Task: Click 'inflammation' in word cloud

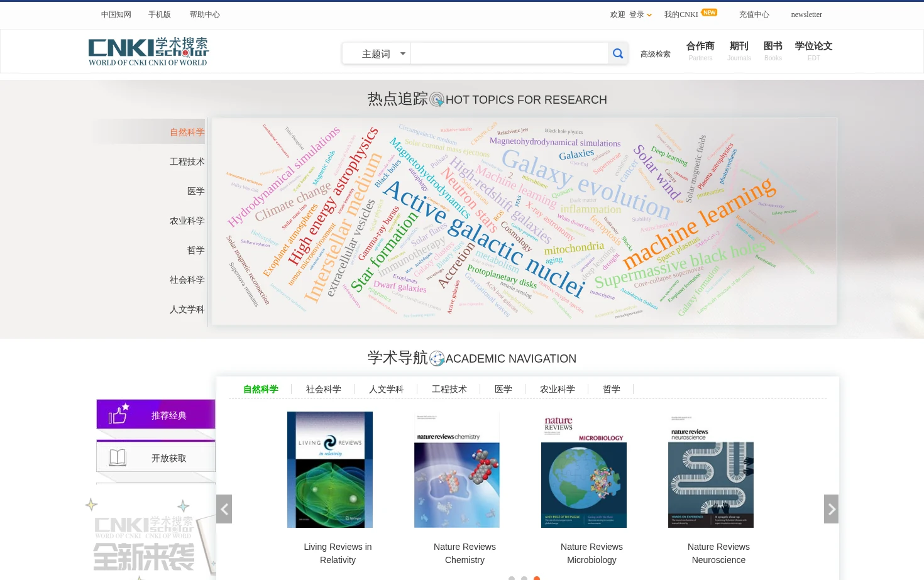Action: point(590,209)
